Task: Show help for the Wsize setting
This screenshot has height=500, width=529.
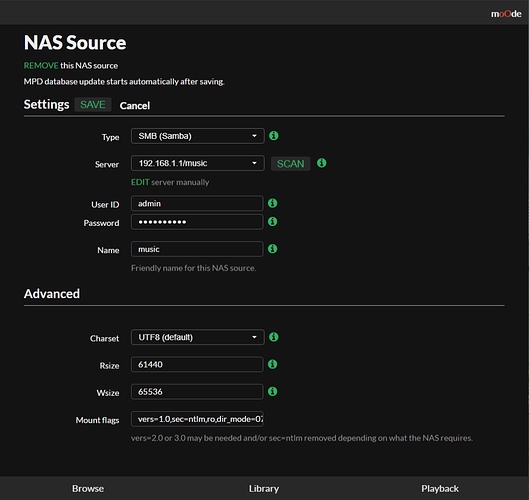Action: [x=273, y=391]
